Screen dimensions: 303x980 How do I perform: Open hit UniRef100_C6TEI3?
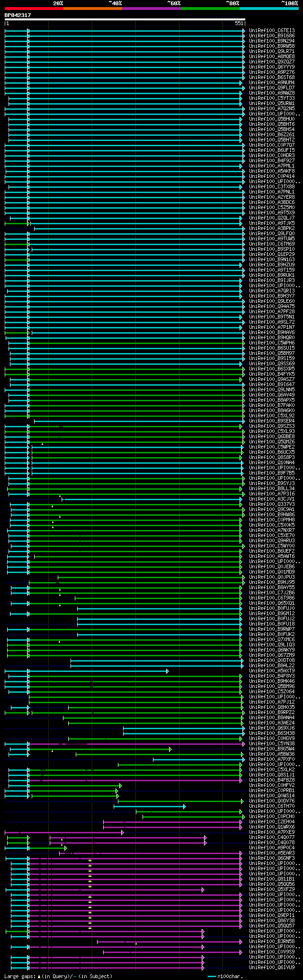point(272,31)
